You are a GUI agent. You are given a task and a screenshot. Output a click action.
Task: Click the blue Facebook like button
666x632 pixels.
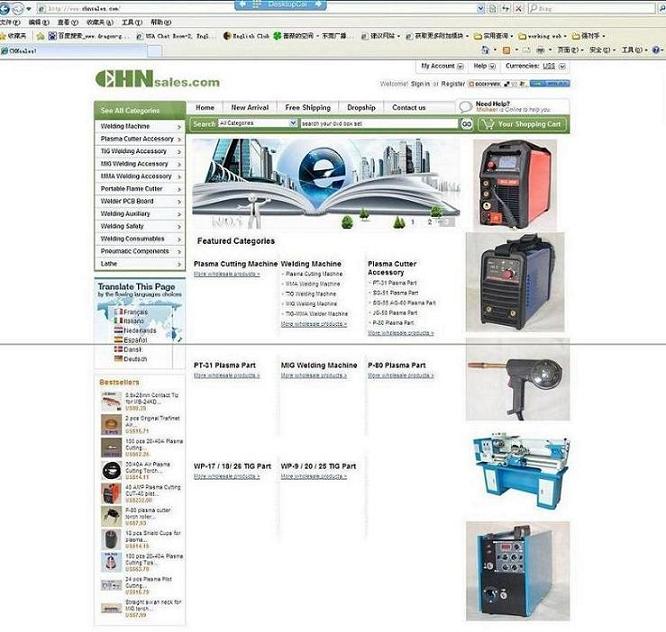pos(550,84)
